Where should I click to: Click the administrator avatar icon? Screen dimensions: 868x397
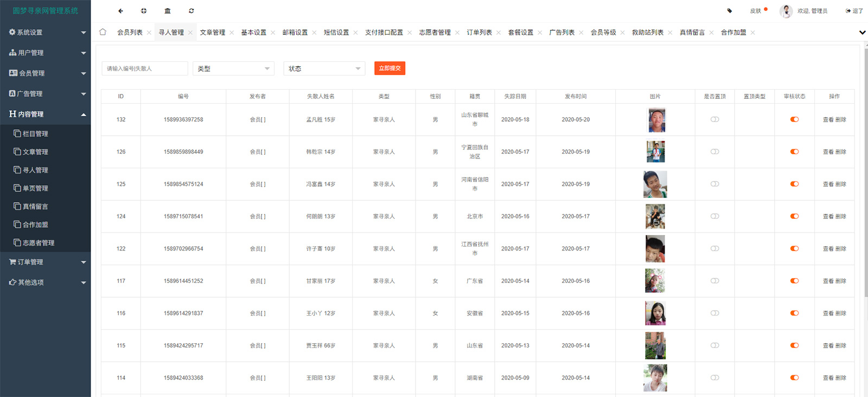pos(786,11)
